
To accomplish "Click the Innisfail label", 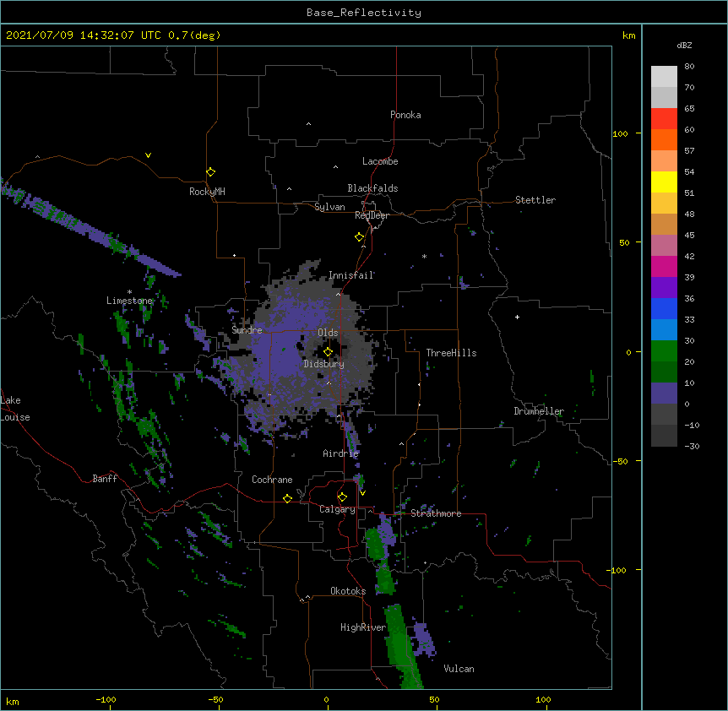I will pos(351,275).
